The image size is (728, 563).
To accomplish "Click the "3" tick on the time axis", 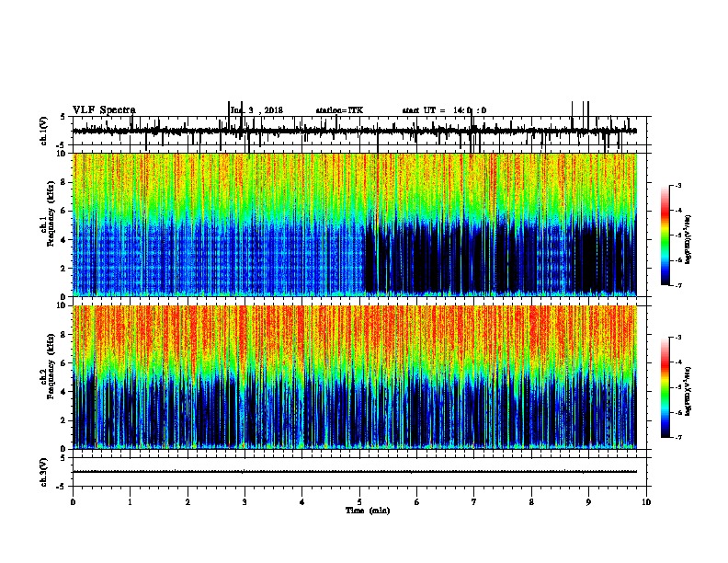I will [245, 501].
